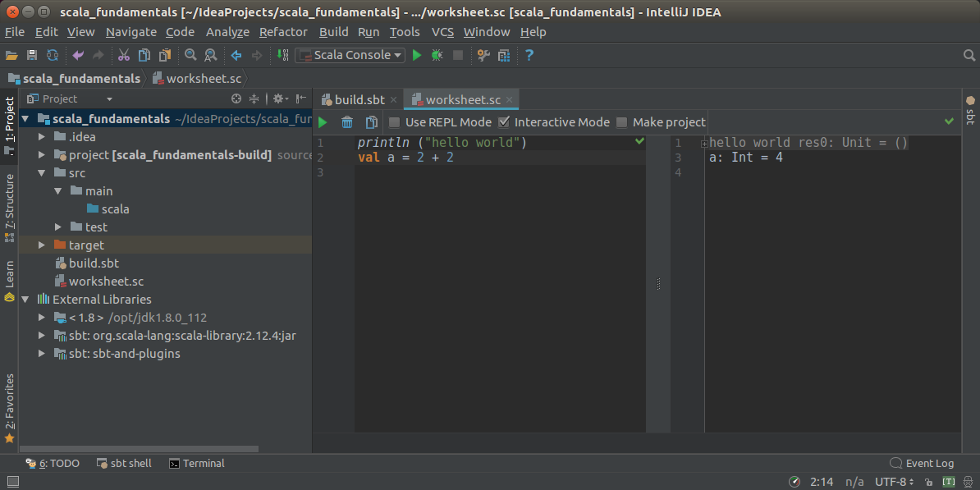Open the Scala Console run configuration dropdown
980x490 pixels.
coord(350,55)
